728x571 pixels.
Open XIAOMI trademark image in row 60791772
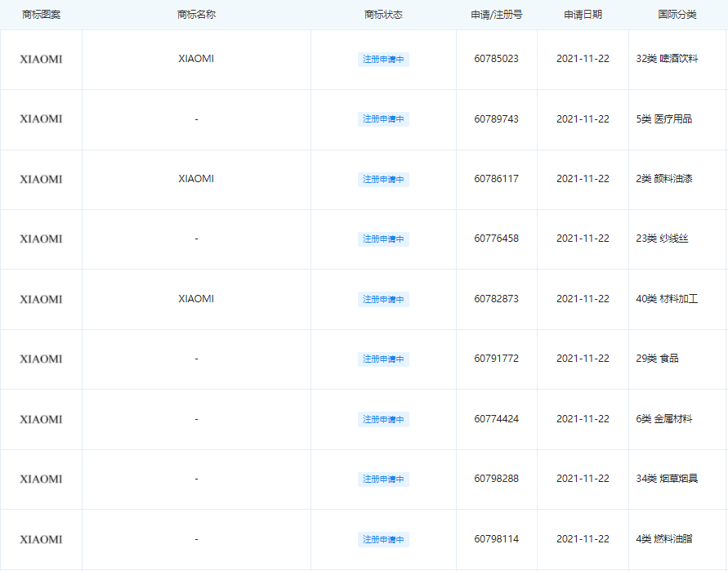(x=42, y=359)
